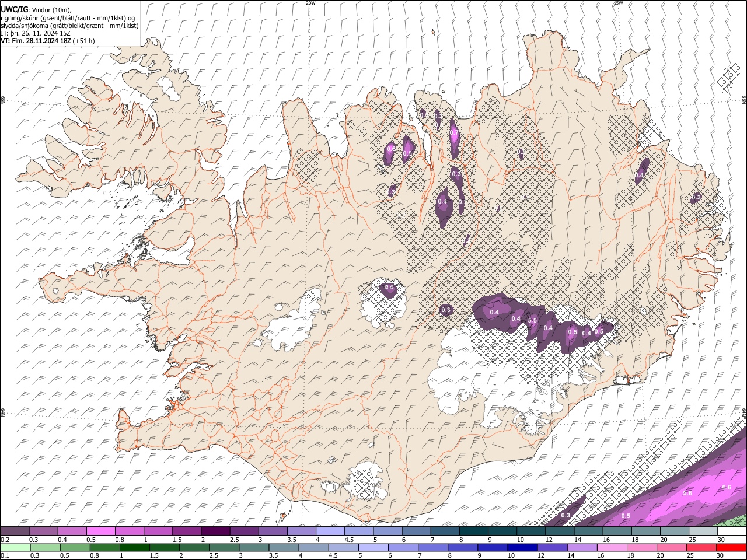Pick the lilac swatch labeled 14 on lower scale
Image resolution: width=747 pixels, height=560 pixels.
582,548
